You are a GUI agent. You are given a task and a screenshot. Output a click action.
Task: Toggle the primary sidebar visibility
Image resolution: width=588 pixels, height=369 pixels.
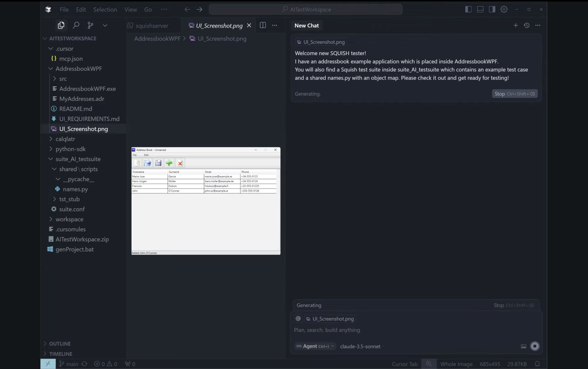tap(468, 9)
